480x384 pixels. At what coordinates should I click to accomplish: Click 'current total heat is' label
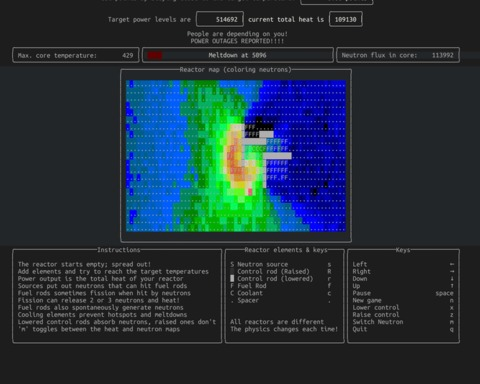286,19
